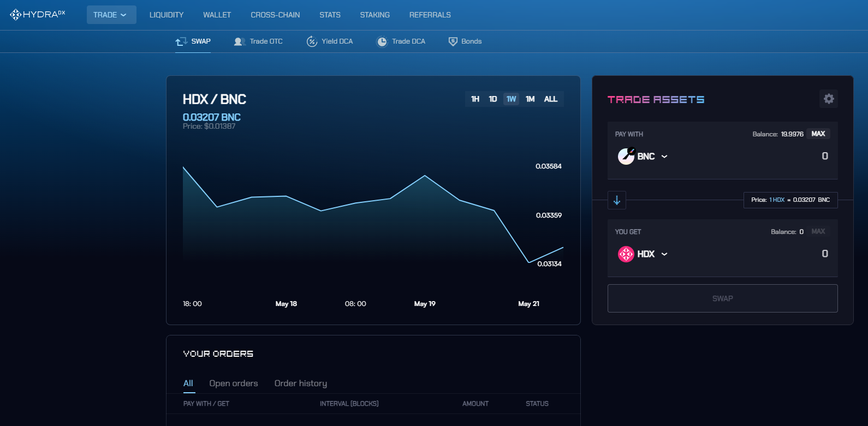Click the HDX / BNC chart title
The height and width of the screenshot is (426, 868).
coord(215,99)
